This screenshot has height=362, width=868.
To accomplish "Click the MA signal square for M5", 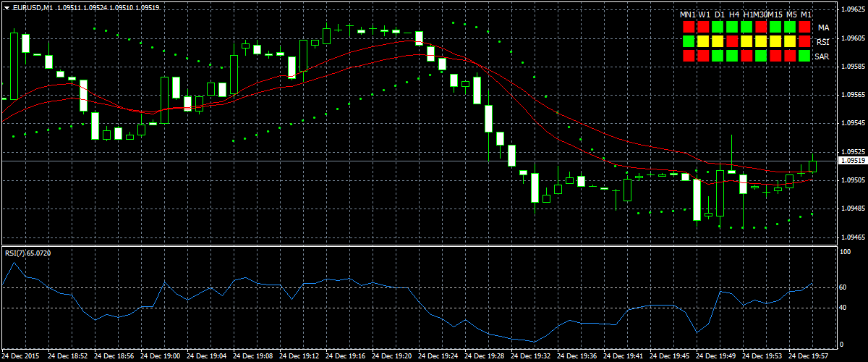I will (x=790, y=27).
